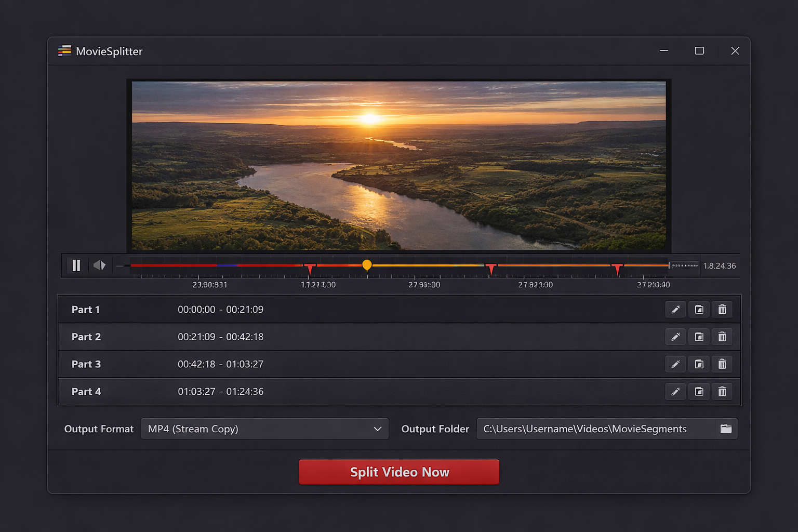Pause the video playback
Image resolution: width=798 pixels, height=532 pixels.
[76, 265]
